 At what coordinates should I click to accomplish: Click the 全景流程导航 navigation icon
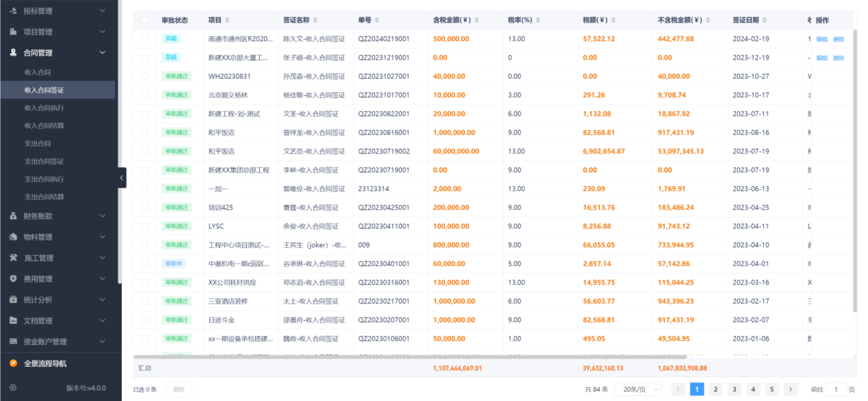coord(13,363)
